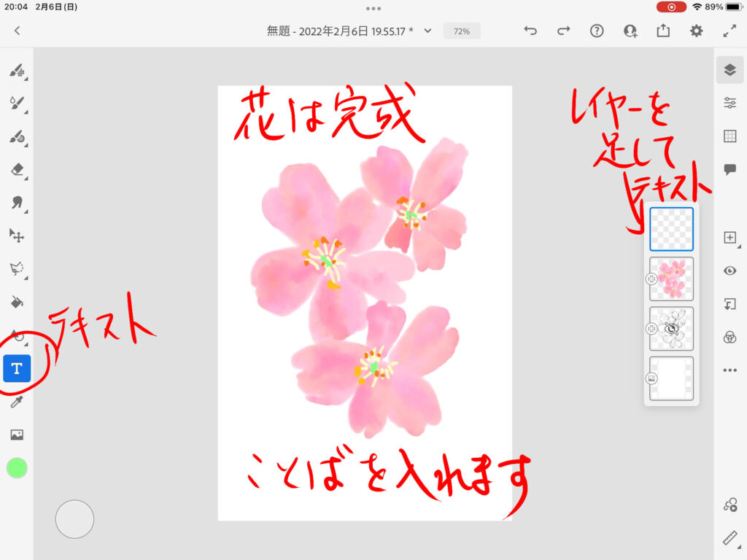Pick the Paint Bucket fill tool
The width and height of the screenshot is (747, 560).
coord(17,302)
